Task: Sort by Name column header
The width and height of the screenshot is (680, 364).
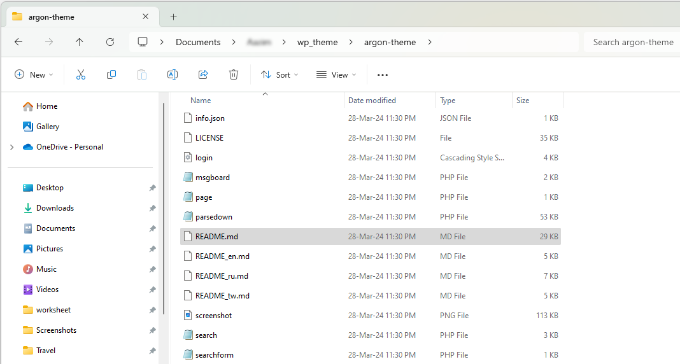Action: pos(201,100)
